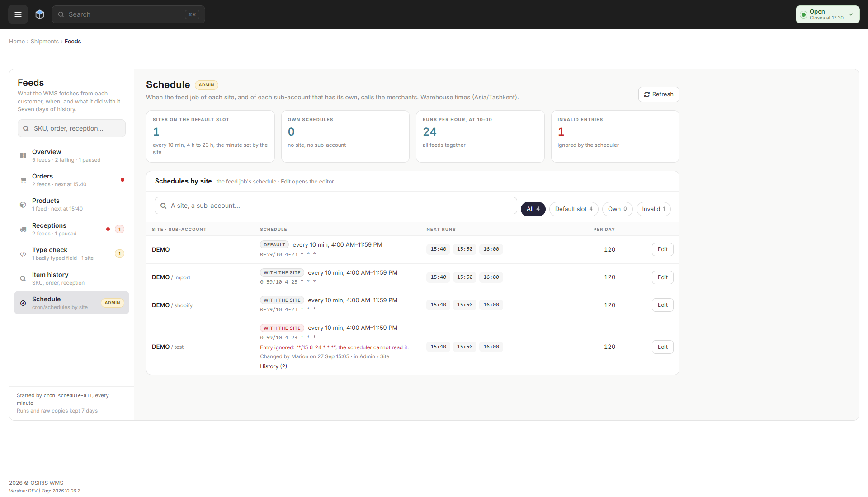868x497 pixels.
Task: Edit the DEMO / import schedule
Action: tap(662, 277)
